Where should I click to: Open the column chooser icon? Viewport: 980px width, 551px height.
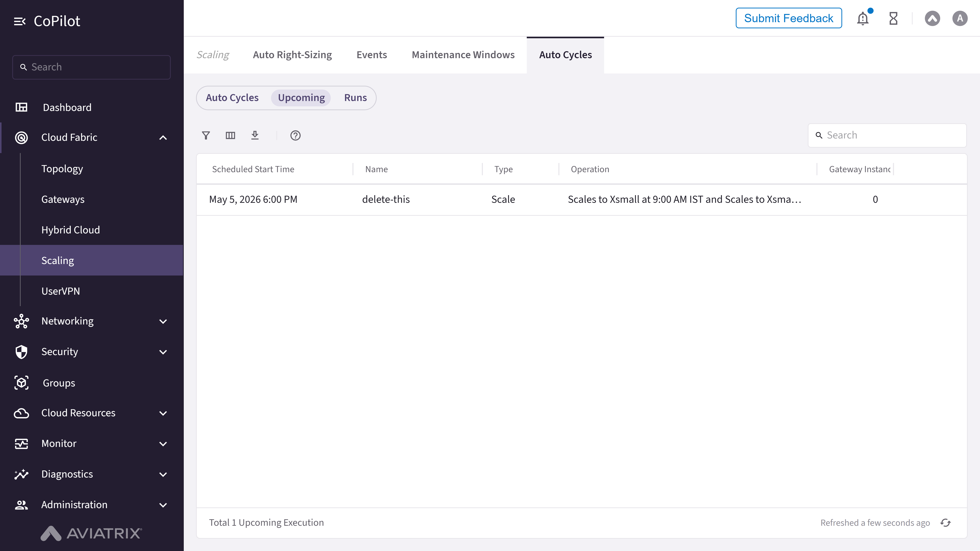(230, 135)
